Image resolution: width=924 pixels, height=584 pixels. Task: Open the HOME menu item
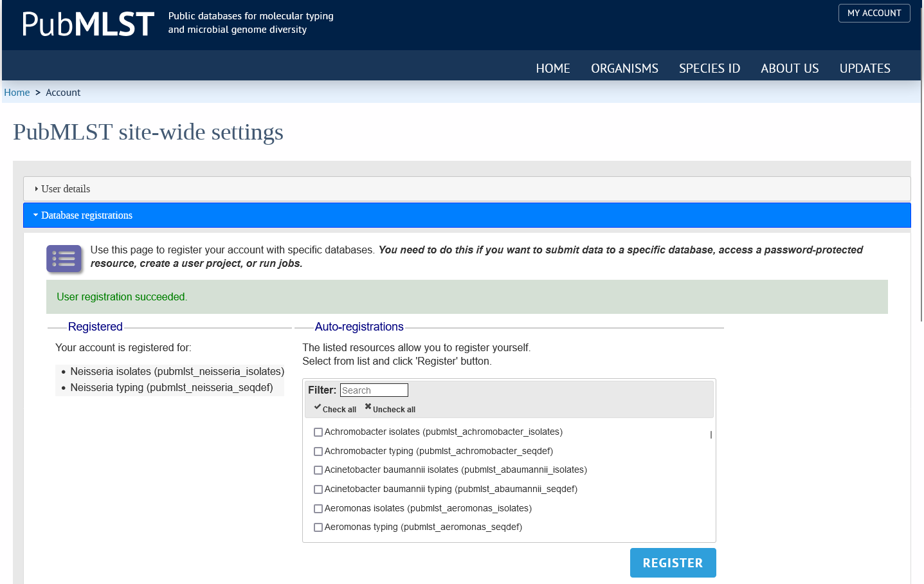tap(553, 68)
